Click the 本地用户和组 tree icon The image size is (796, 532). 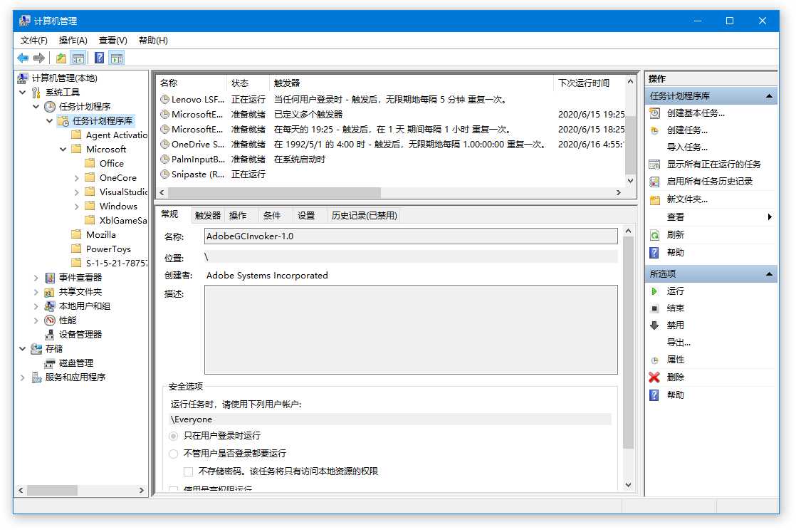tap(50, 306)
